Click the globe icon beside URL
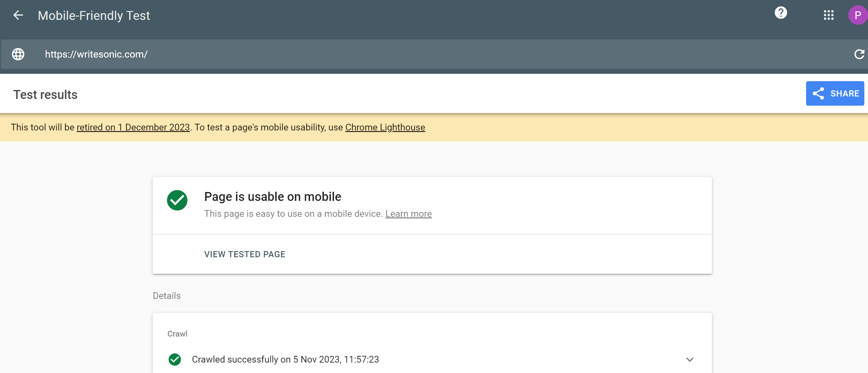Image resolution: width=868 pixels, height=373 pixels. pos(18,54)
